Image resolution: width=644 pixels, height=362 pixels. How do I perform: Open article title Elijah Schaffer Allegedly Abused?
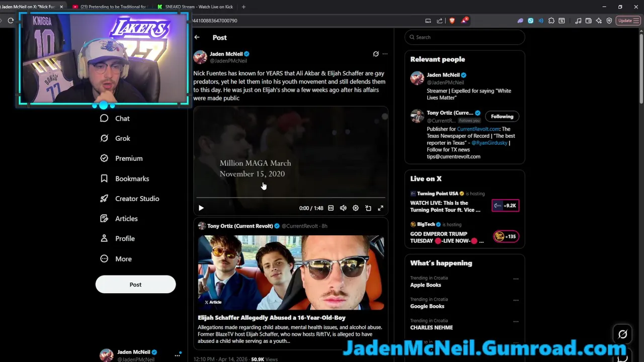tap(272, 318)
